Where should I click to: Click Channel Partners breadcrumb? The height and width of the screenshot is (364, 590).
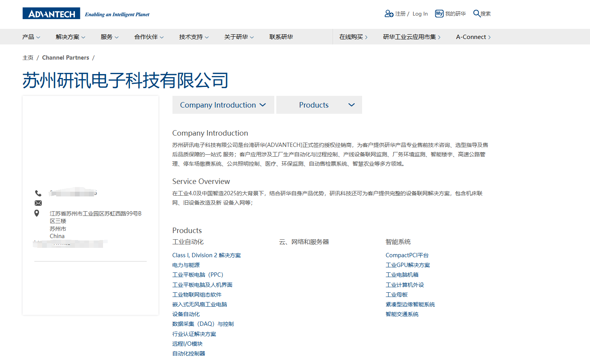pos(66,58)
